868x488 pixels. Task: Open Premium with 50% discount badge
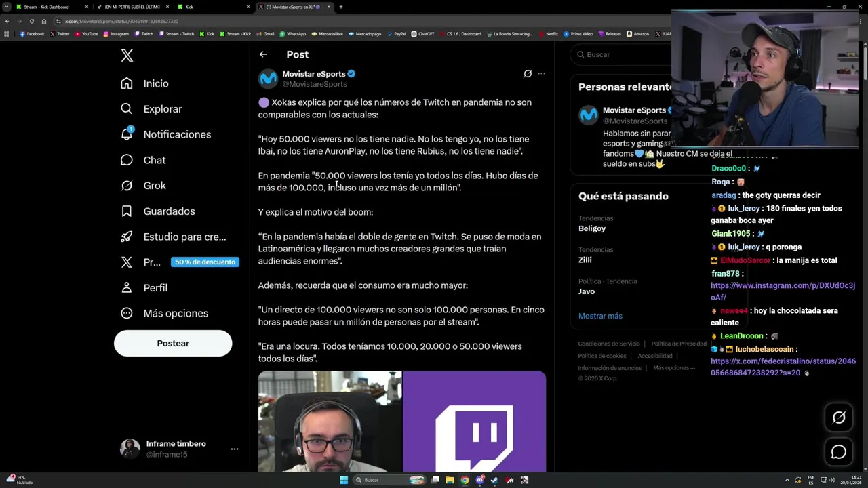[180, 262]
